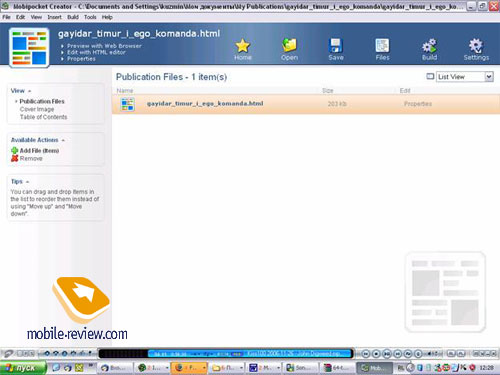This screenshot has height=375, width=500.
Task: Click the red Remove icon
Action: [14, 158]
